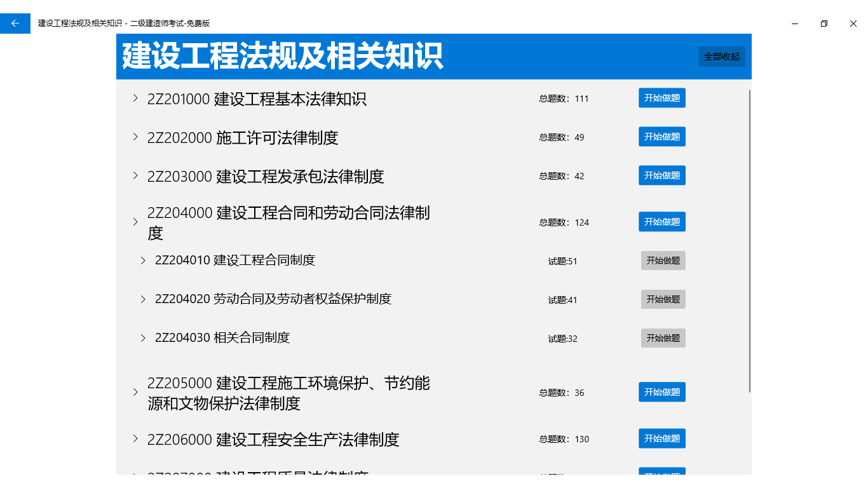Collapse all sections with 全部收起

click(722, 57)
